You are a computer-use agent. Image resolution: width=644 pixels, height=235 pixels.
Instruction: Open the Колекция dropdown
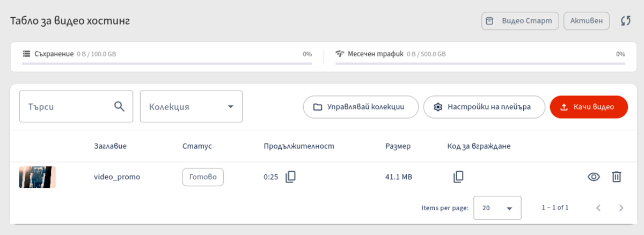(x=191, y=106)
